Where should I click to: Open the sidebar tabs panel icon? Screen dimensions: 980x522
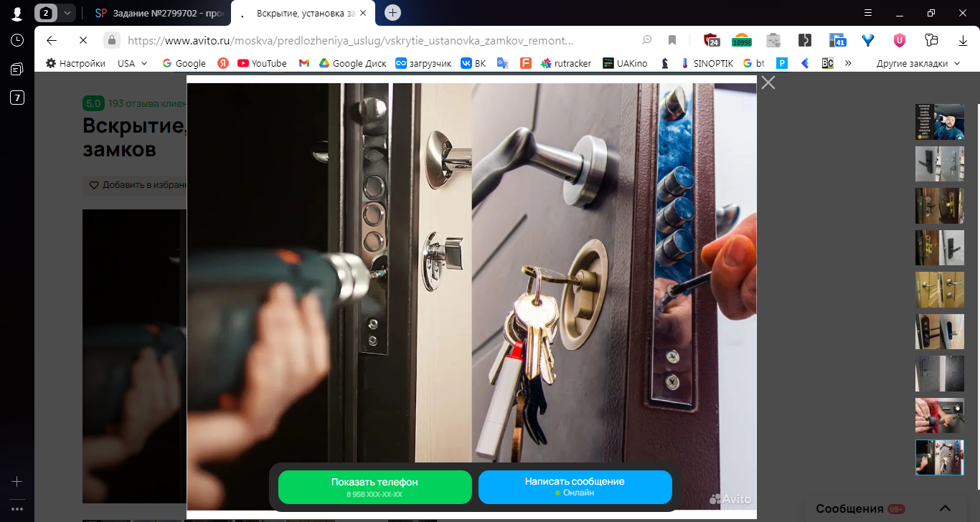17,69
